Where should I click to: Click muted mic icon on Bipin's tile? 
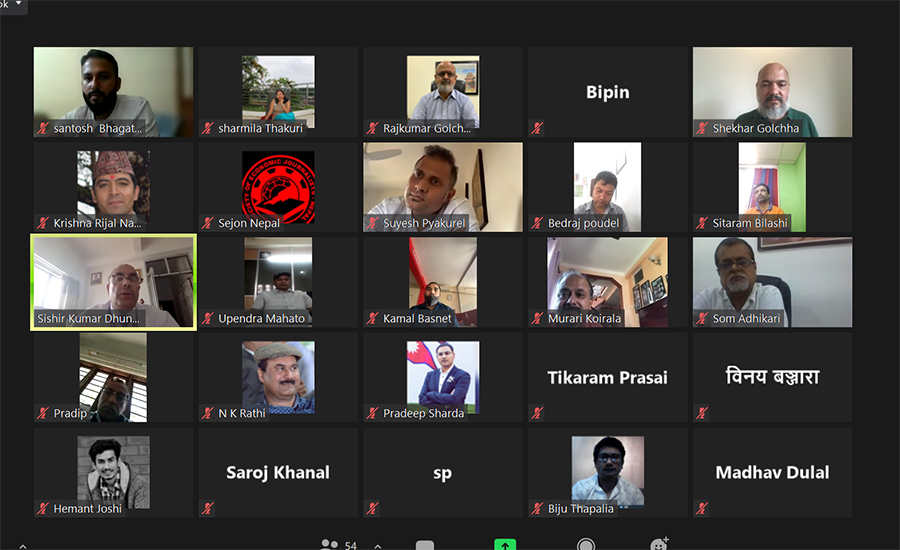tap(537, 128)
